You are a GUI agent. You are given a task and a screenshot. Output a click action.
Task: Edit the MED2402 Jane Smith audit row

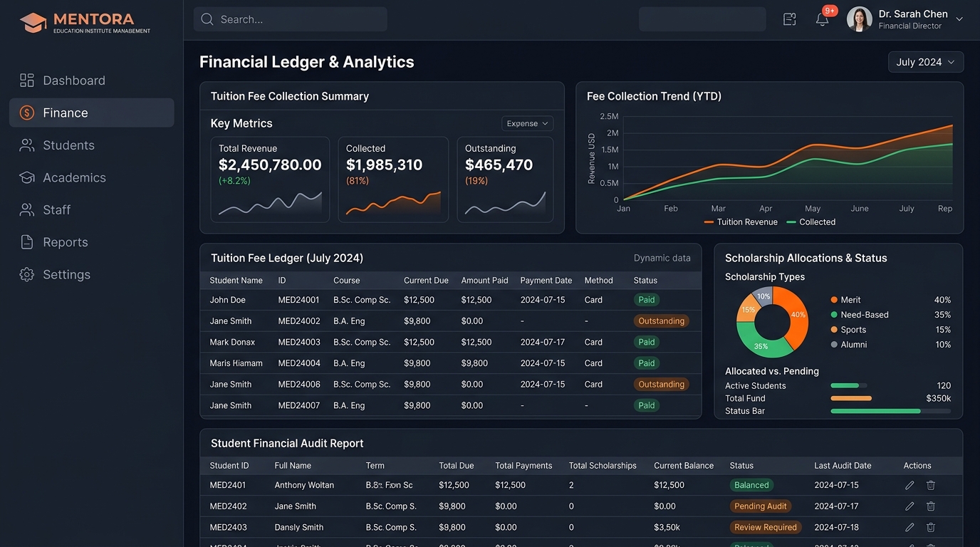909,506
